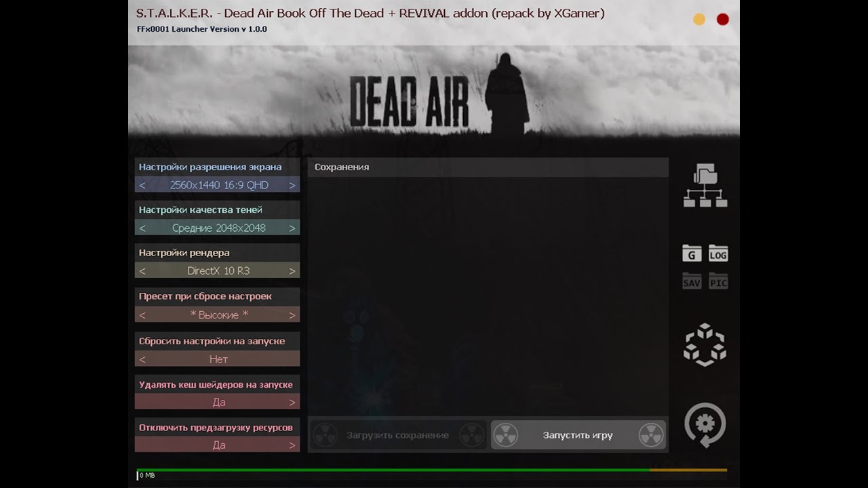Click Настройки разрешения экрана label
Viewport: 868px width, 488px height.
210,167
